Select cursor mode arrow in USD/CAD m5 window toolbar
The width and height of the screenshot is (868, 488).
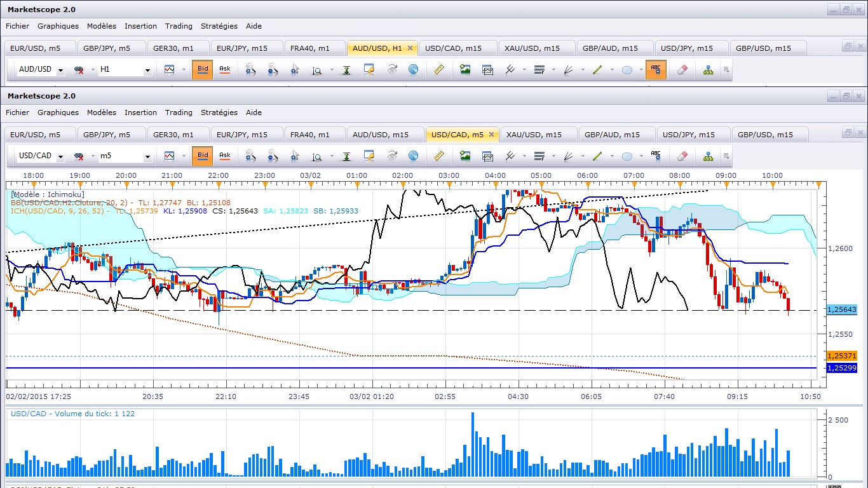[294, 156]
